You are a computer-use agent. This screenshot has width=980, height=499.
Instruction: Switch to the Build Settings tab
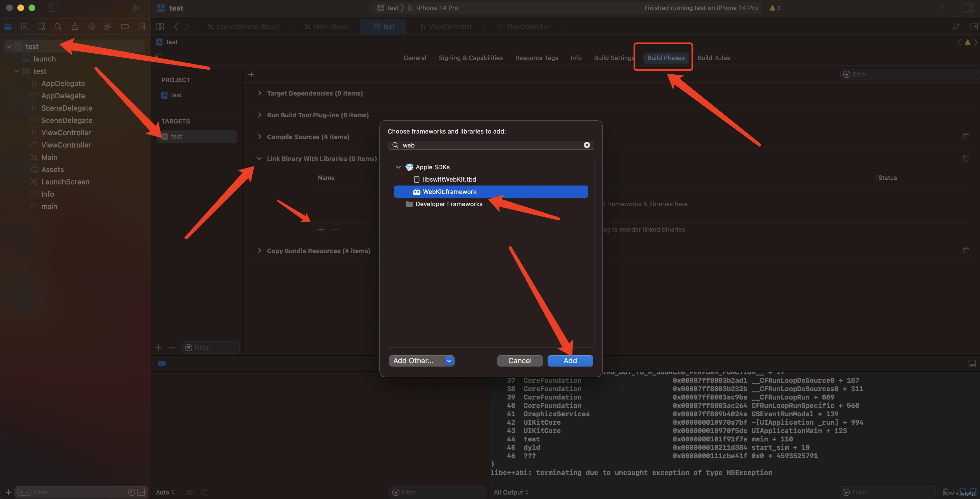614,58
